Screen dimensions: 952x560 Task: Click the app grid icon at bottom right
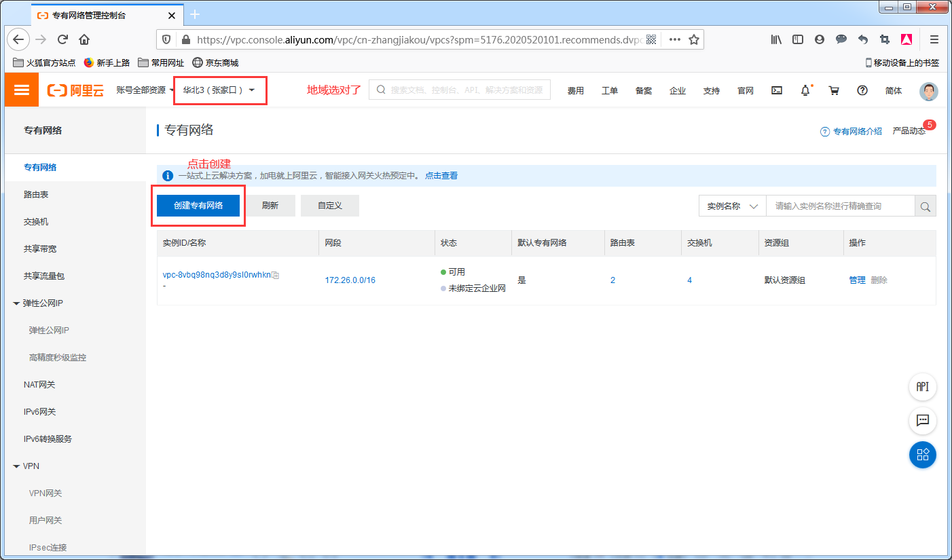click(922, 455)
